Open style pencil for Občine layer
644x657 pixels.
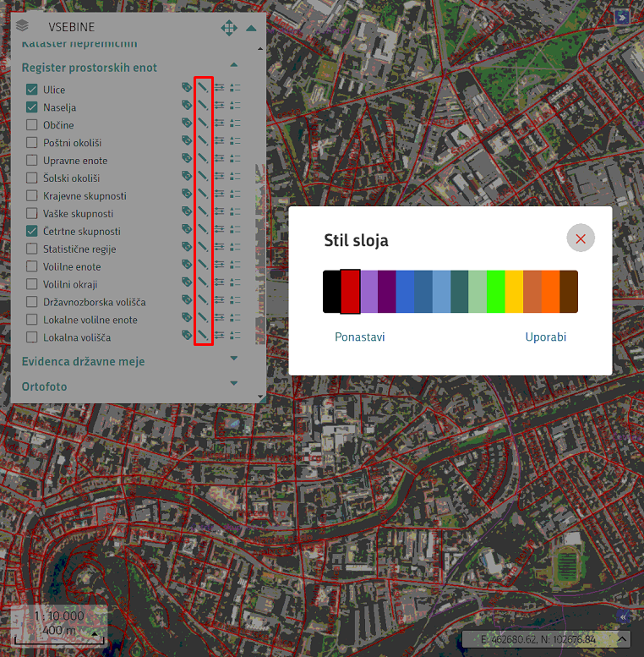[x=203, y=123]
